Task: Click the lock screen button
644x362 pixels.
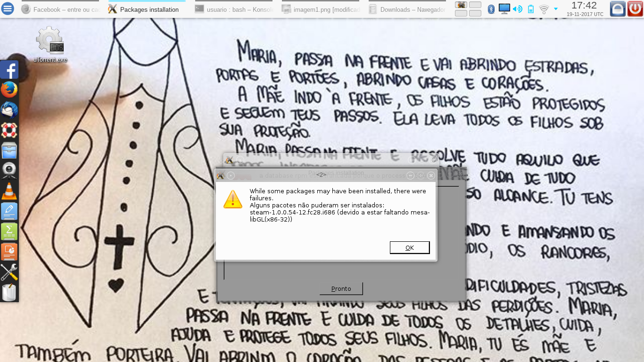Action: click(618, 8)
